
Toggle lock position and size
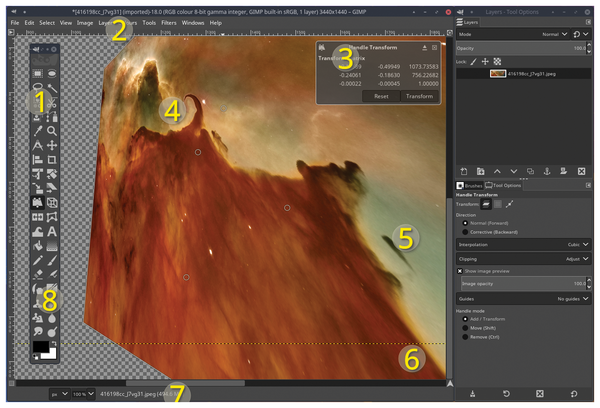[485, 61]
